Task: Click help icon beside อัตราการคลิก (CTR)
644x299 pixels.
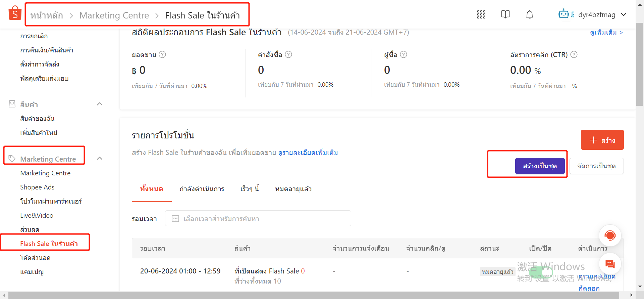Action: [574, 54]
